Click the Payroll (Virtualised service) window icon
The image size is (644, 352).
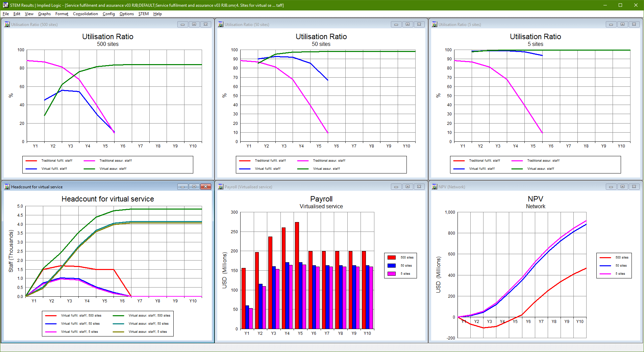pyautogui.click(x=221, y=187)
